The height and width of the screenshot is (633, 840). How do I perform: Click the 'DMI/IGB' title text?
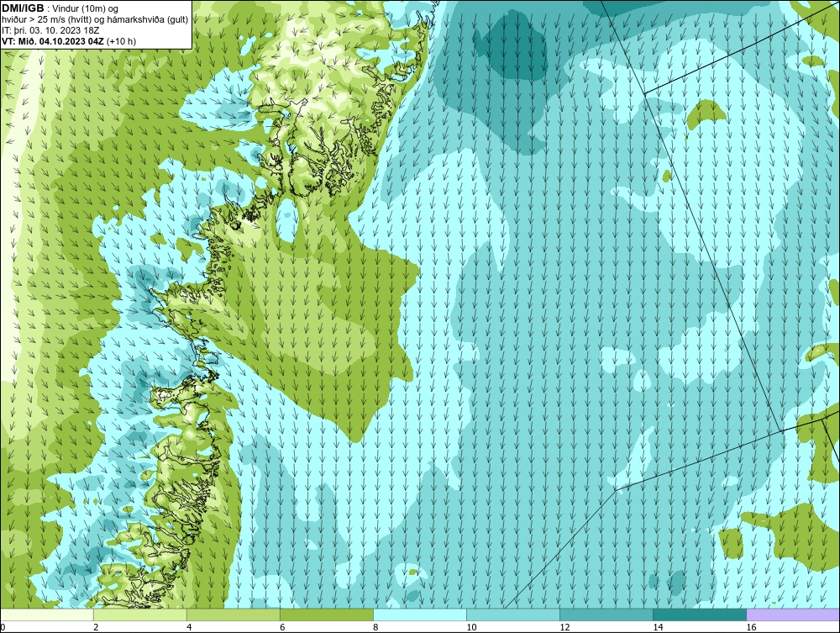coord(23,8)
